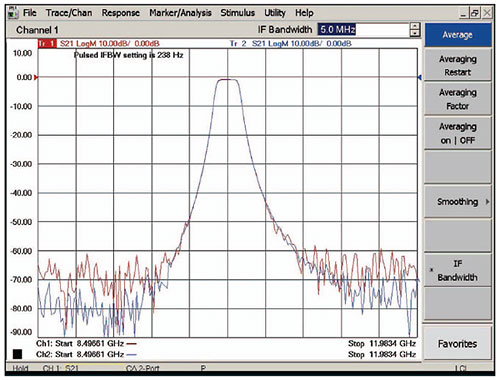Click the Channel 1 label
This screenshot has width=500, height=380.
pos(37,30)
